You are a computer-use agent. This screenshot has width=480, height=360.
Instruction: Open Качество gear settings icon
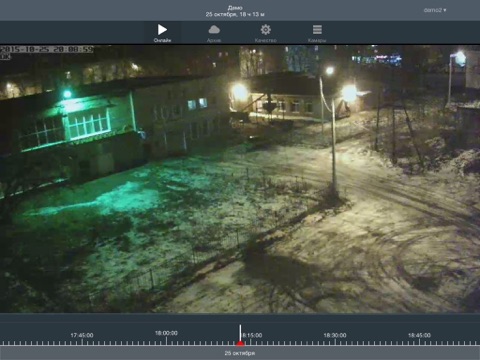click(266, 30)
